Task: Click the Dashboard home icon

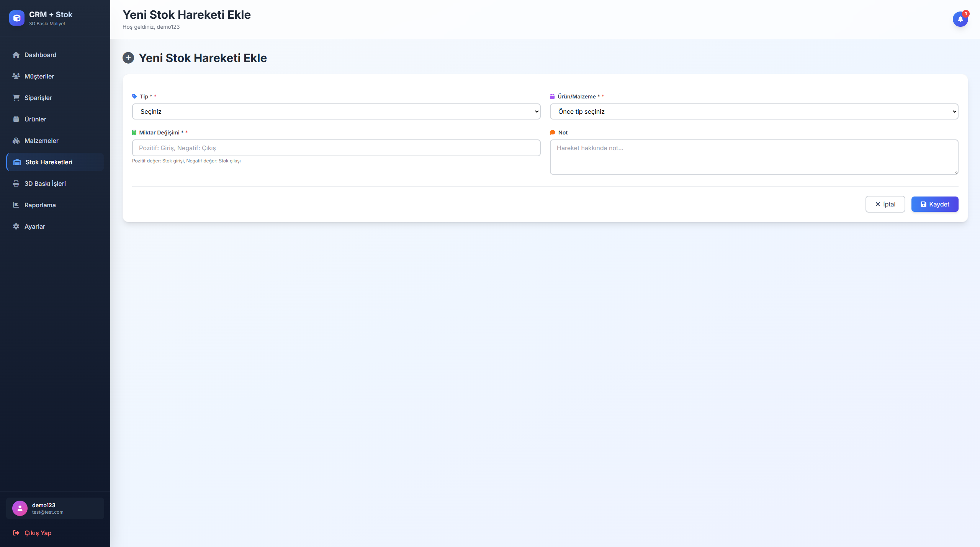Action: pyautogui.click(x=16, y=55)
